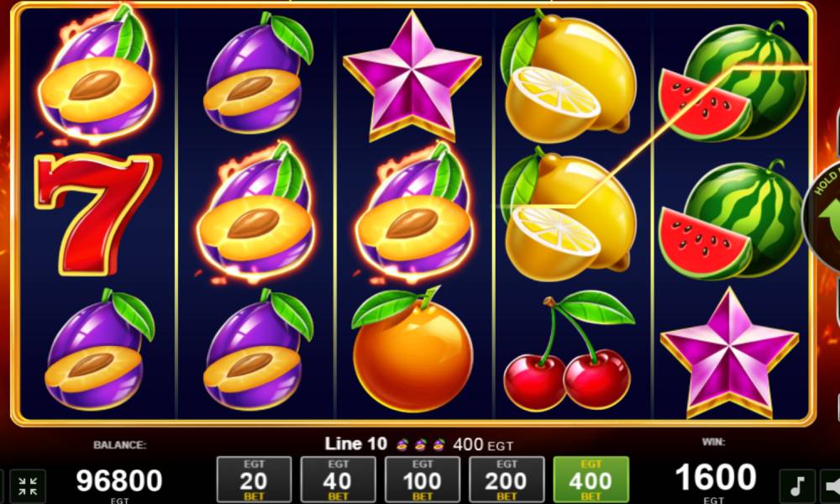This screenshot has height=504, width=840.
Task: Select the highlighted 400 EGT bet
Action: (591, 480)
